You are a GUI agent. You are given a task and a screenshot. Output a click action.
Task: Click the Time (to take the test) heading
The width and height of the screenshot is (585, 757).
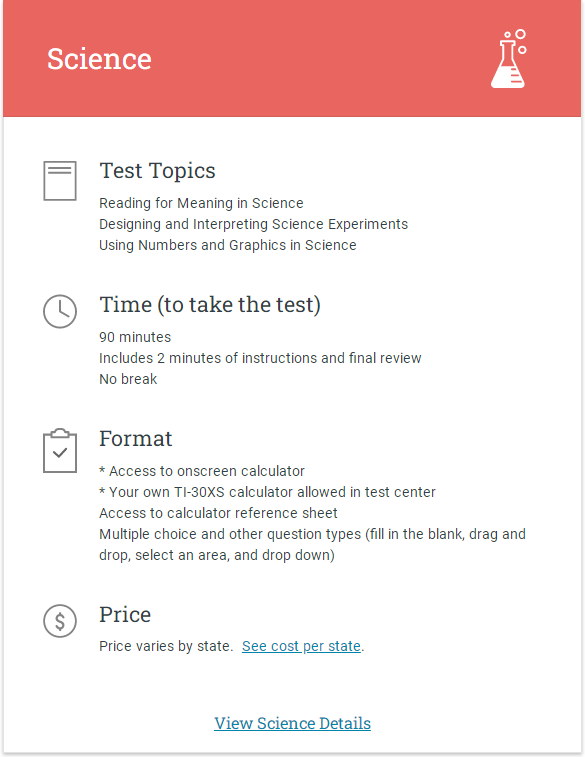210,305
